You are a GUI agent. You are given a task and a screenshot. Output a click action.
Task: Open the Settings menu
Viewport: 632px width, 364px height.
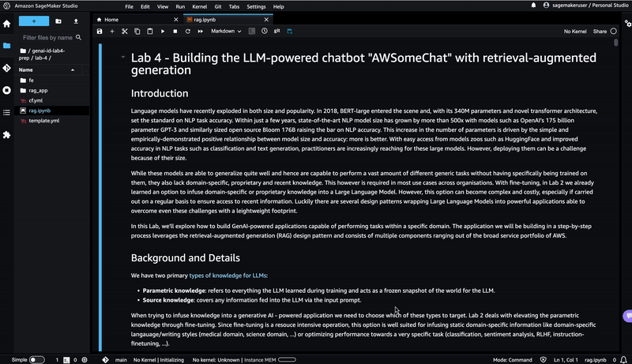click(x=256, y=6)
